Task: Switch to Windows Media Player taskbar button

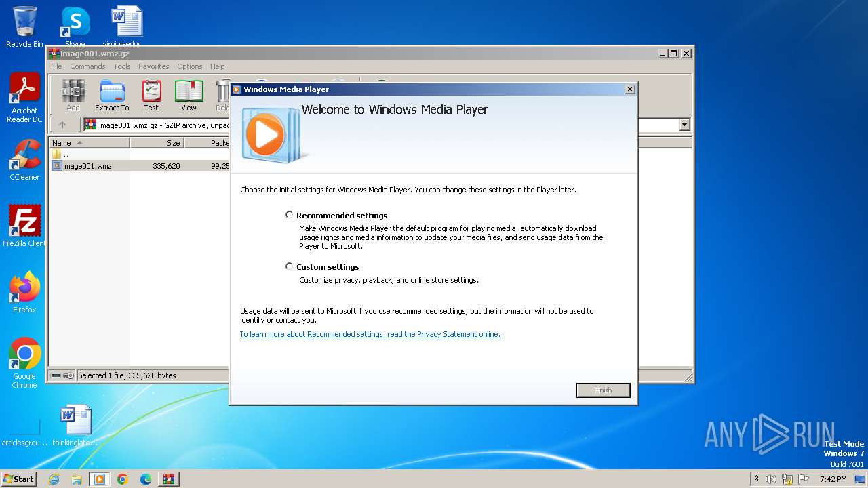Action: click(x=100, y=479)
